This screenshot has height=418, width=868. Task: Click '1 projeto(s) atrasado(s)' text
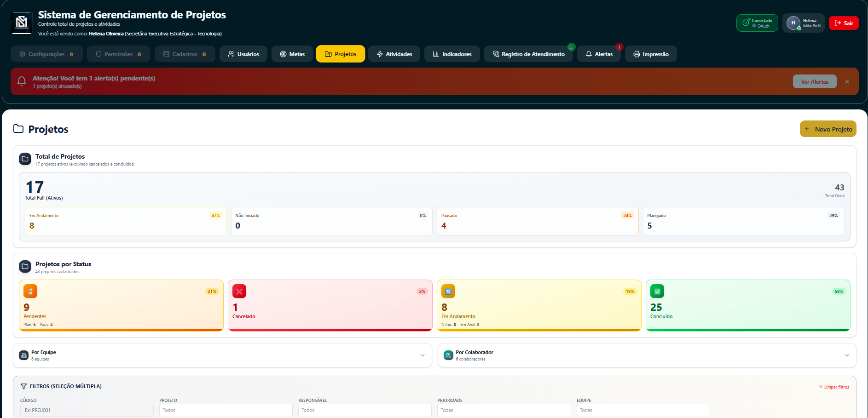click(57, 86)
